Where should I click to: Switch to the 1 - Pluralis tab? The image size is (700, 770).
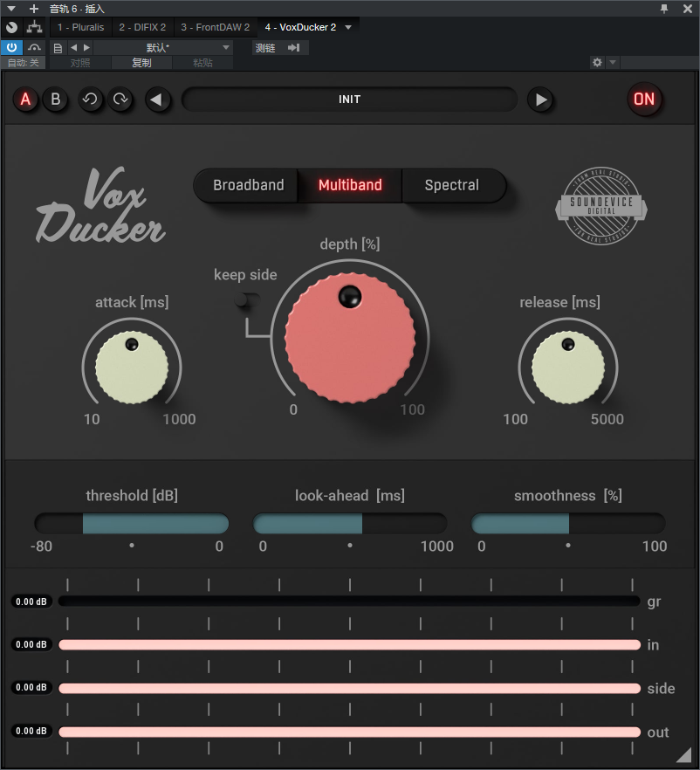80,28
